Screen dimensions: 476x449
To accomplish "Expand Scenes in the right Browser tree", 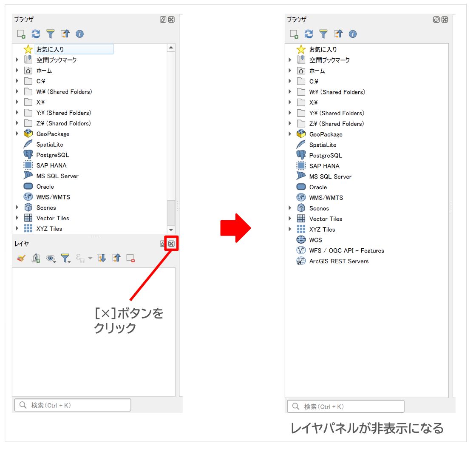I will coord(290,208).
